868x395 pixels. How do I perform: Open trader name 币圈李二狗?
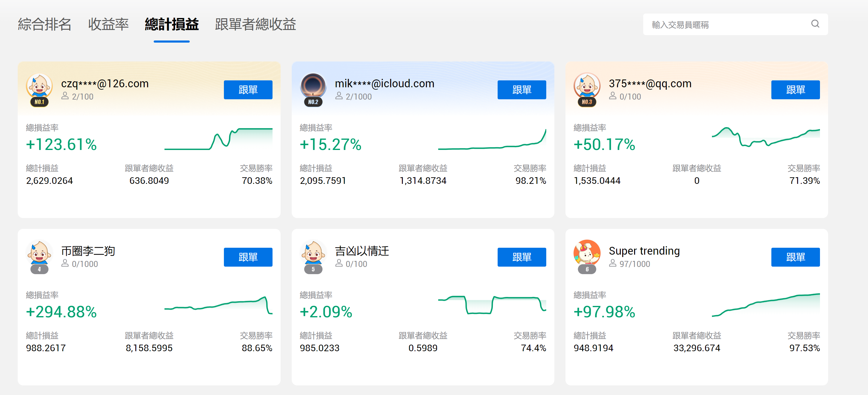pos(88,251)
